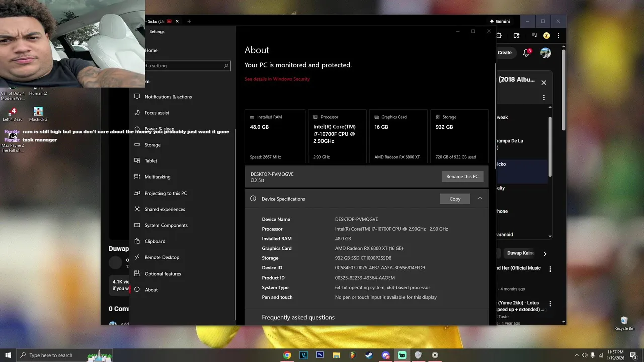Click the Settings search magnifier icon
The image size is (644, 362).
click(x=226, y=66)
